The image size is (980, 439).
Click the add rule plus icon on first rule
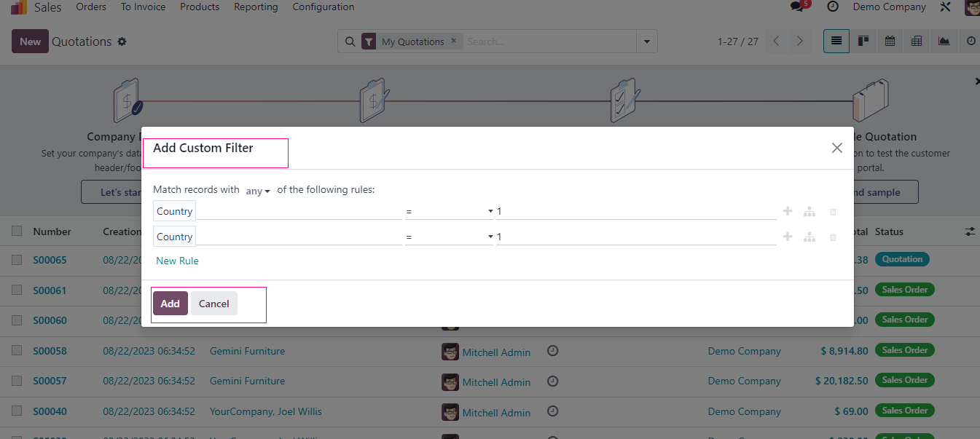pos(788,212)
